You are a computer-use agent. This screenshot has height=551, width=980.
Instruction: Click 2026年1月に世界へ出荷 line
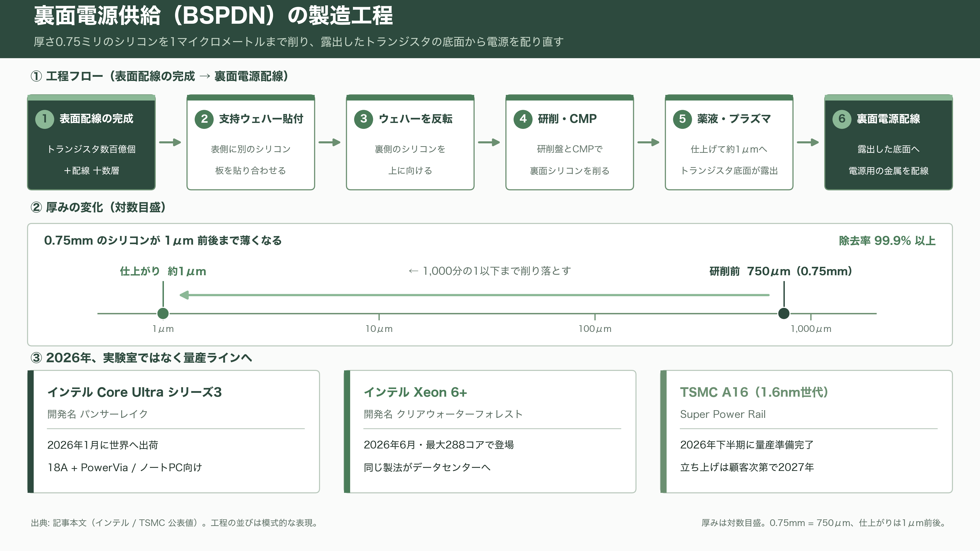(103, 445)
